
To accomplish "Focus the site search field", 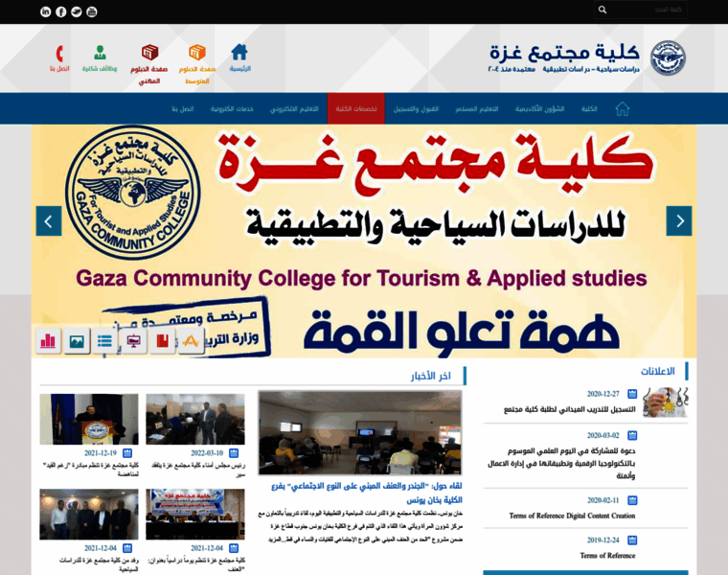I will pyautogui.click(x=641, y=10).
